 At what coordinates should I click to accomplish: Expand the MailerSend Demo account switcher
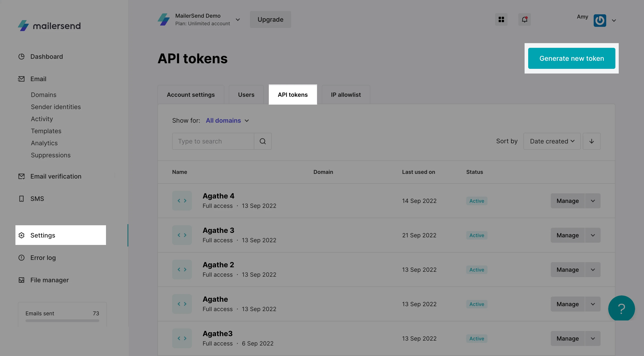[x=237, y=20]
